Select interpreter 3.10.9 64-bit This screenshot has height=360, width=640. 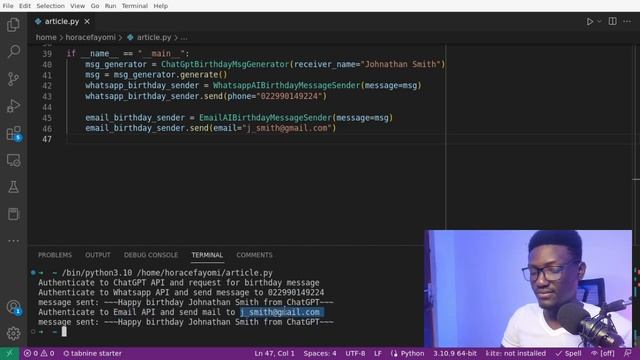pyautogui.click(x=455, y=353)
